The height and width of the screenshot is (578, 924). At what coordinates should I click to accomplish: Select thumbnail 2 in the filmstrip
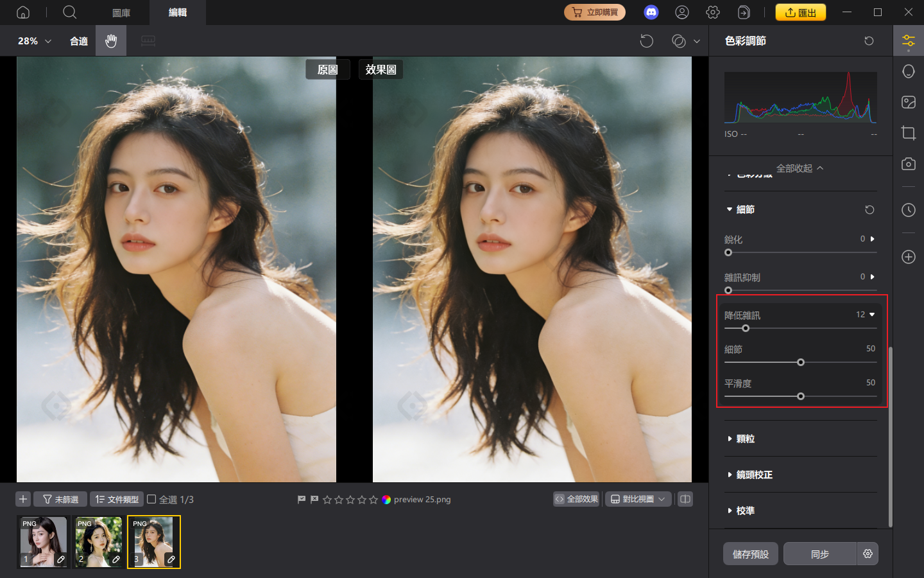pos(99,541)
